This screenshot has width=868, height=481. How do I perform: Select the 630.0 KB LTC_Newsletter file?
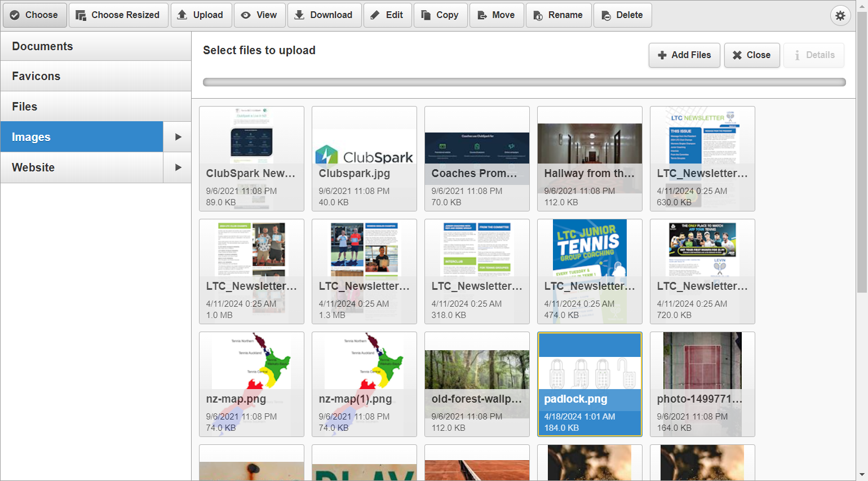[702, 158]
